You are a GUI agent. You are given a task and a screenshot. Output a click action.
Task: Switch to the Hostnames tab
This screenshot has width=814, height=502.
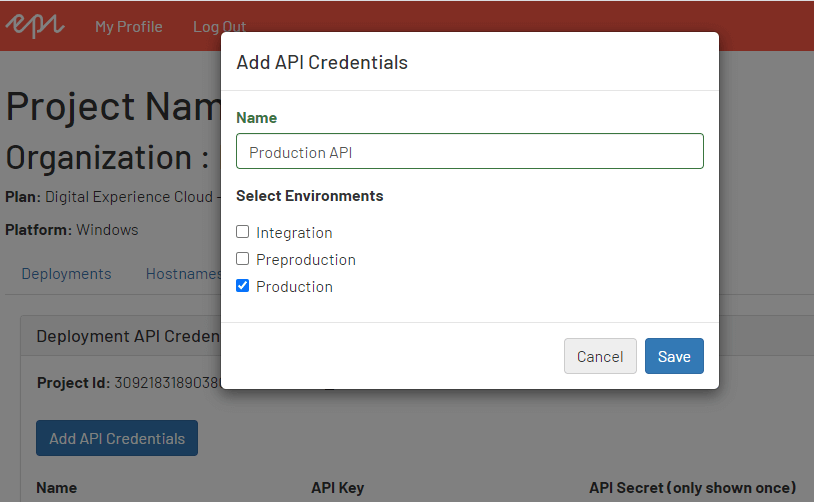(183, 273)
